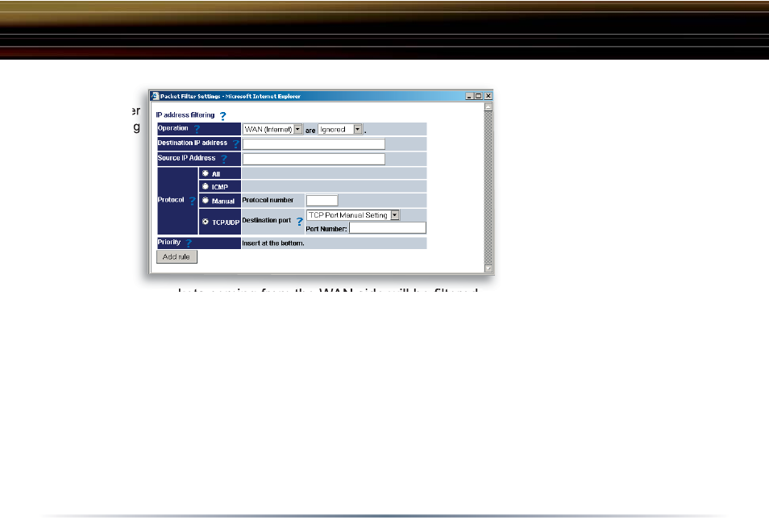The height and width of the screenshot is (532, 769).
Task: Click the Source IP Address input field
Action: pos(314,159)
